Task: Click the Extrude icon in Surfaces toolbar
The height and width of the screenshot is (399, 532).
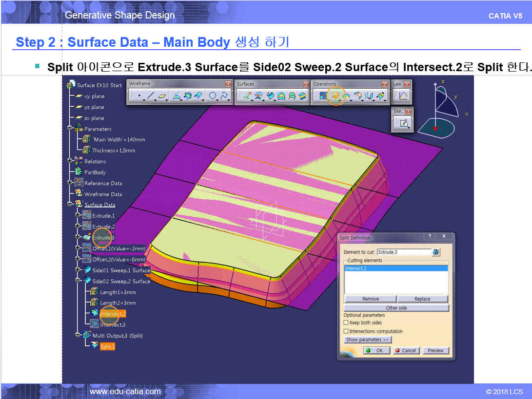Action: click(x=247, y=96)
